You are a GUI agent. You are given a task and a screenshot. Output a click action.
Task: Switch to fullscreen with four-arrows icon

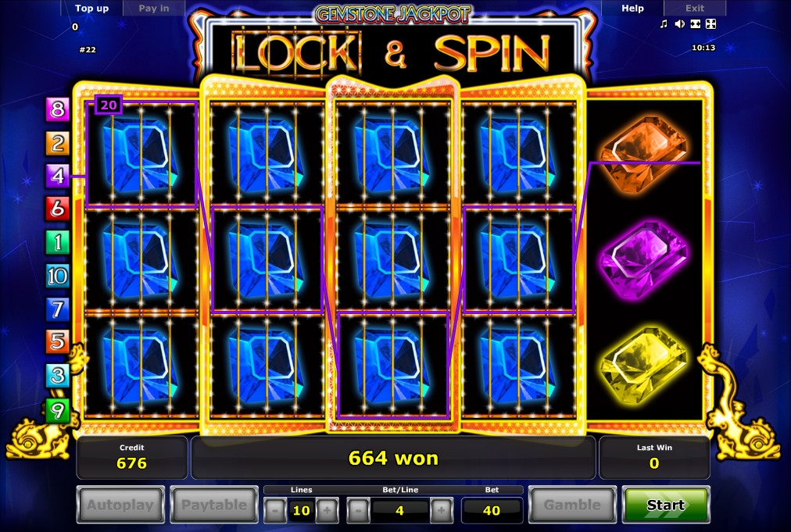[710, 23]
